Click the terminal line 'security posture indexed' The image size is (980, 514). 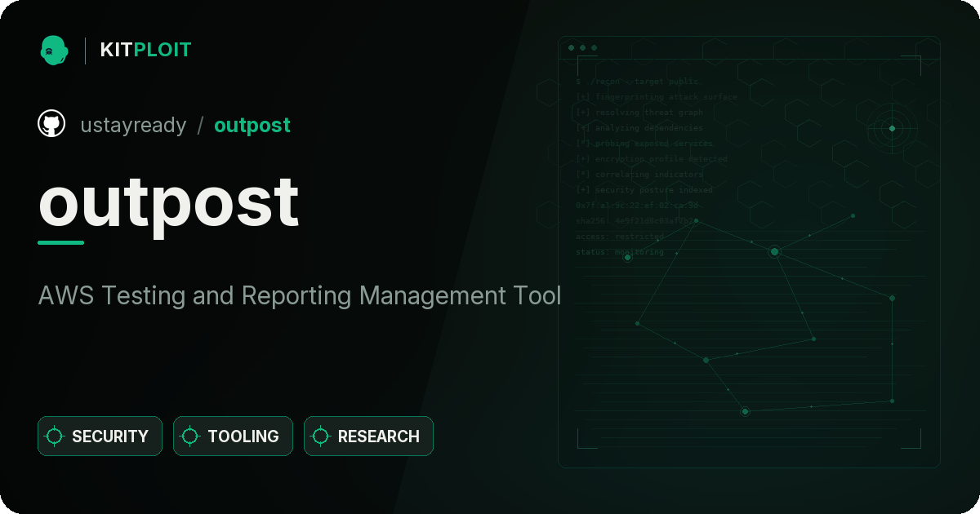644,190
